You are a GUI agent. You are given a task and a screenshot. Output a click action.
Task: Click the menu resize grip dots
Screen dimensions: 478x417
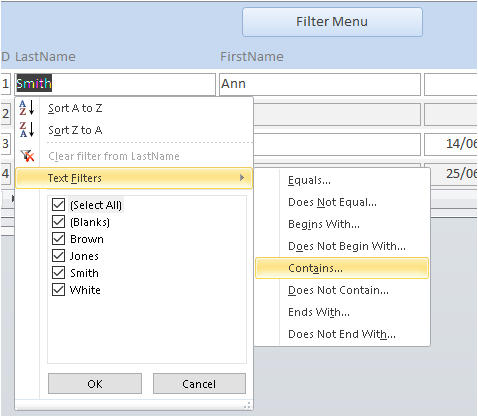[247, 405]
